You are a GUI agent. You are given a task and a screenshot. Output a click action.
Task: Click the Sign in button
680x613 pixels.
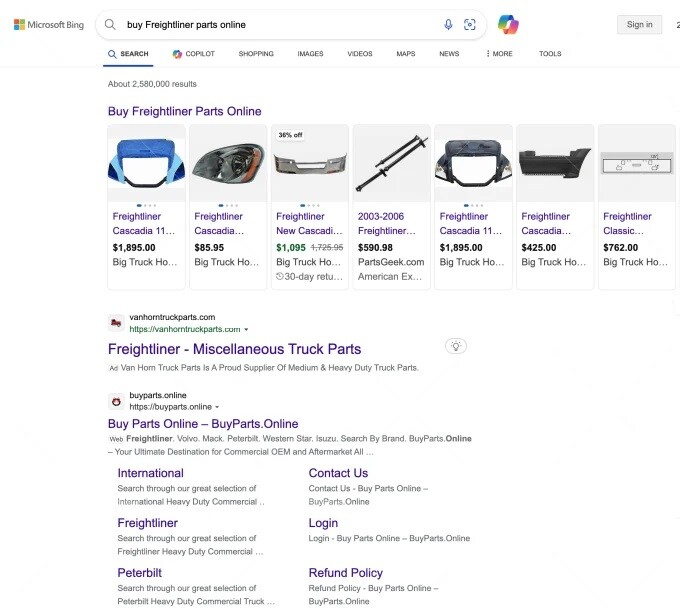[639, 25]
